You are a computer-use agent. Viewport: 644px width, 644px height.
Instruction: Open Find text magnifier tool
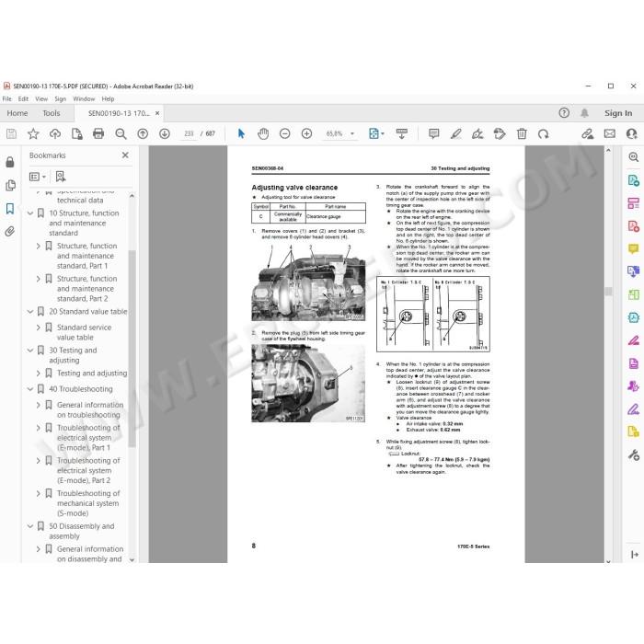121,133
